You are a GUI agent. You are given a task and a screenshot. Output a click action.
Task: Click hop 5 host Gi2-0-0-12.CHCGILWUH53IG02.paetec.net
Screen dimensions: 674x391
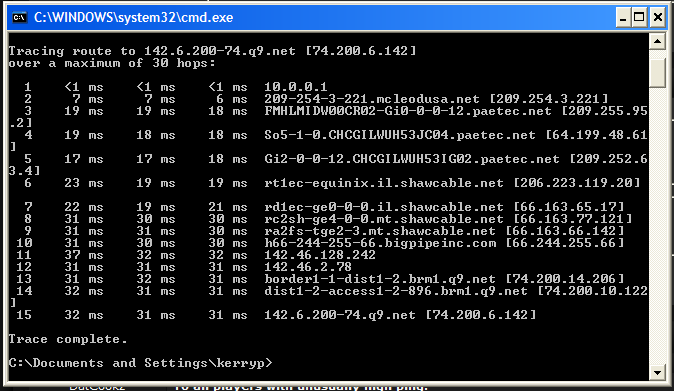(x=412, y=159)
